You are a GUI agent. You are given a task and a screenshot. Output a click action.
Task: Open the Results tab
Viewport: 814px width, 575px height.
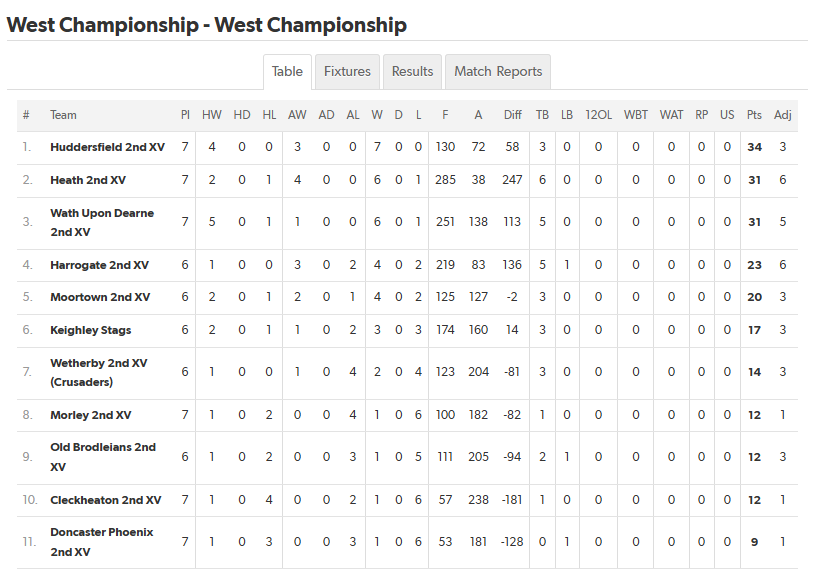coord(412,72)
